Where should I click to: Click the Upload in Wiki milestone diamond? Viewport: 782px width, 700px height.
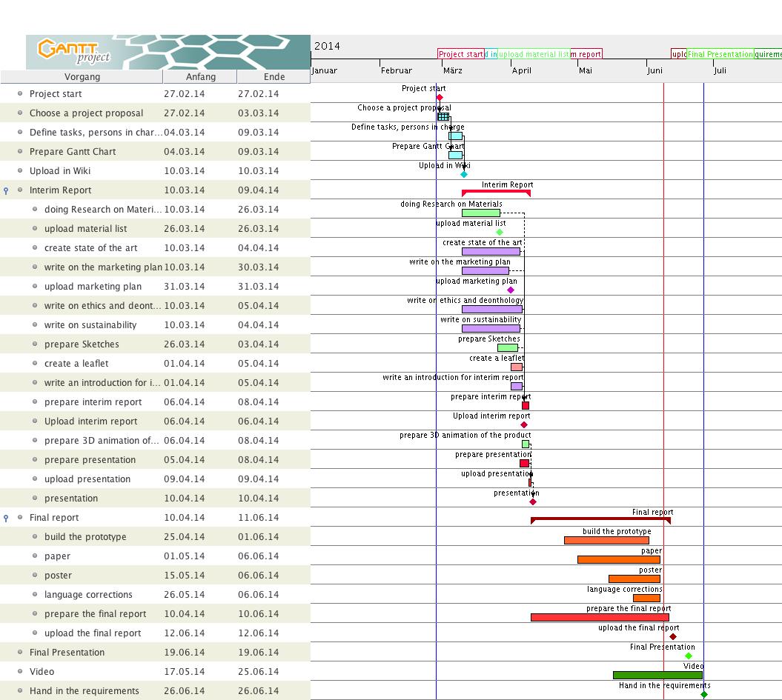pos(464,175)
